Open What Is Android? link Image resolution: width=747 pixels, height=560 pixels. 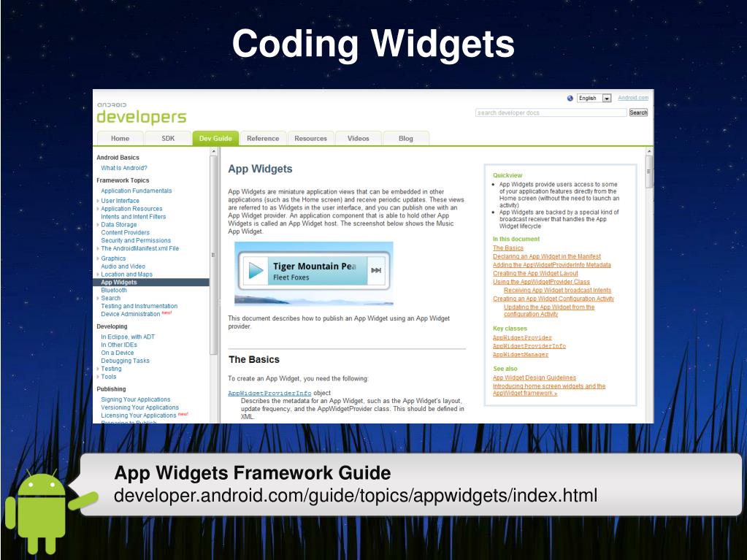click(124, 168)
